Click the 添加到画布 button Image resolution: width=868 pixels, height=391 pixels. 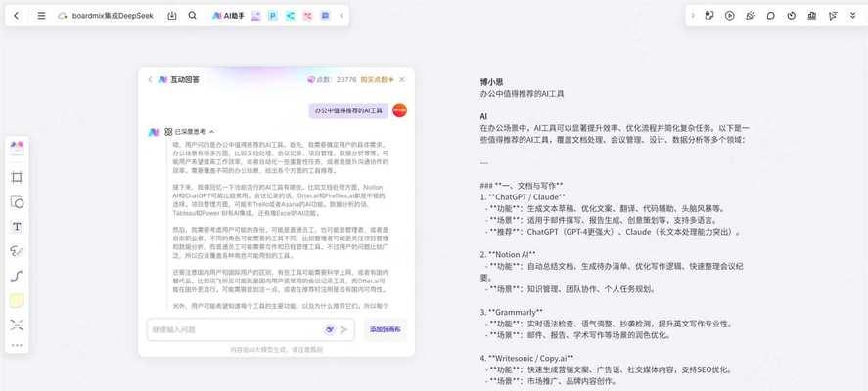click(x=386, y=329)
